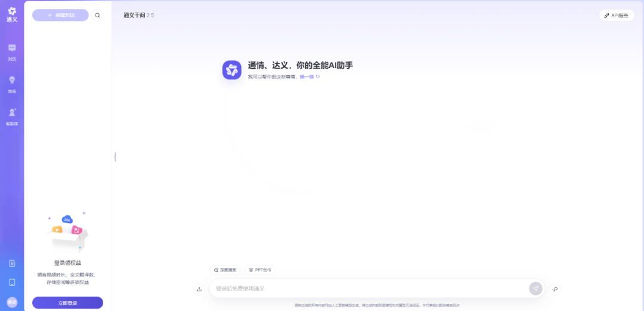Click the round icon right of input box
Image resolution: width=644 pixels, height=311 pixels.
coord(555,289)
